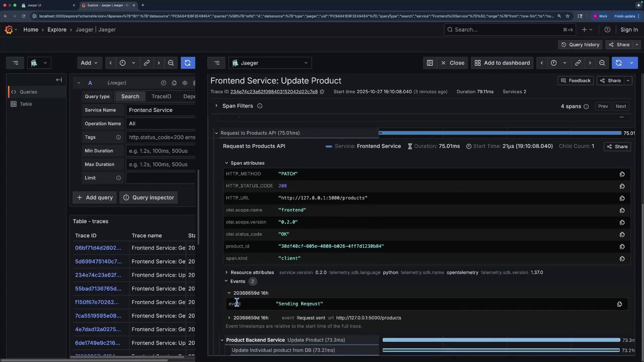644x362 pixels.
Task: Copy shortened link in left pane toolbar
Action: (x=147, y=63)
